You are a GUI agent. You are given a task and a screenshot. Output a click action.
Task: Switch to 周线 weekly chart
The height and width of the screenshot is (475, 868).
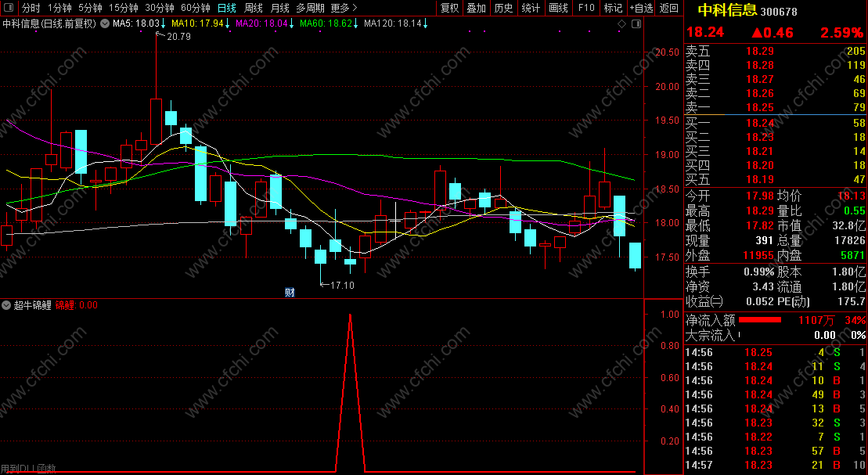[253, 8]
